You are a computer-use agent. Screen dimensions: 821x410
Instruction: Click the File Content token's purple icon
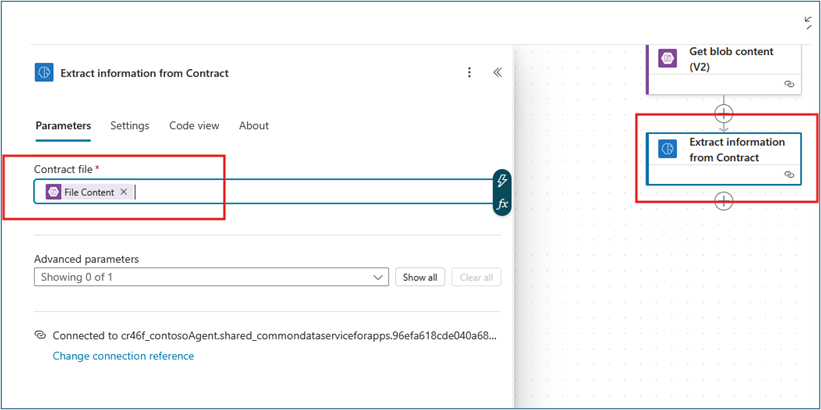(x=53, y=192)
